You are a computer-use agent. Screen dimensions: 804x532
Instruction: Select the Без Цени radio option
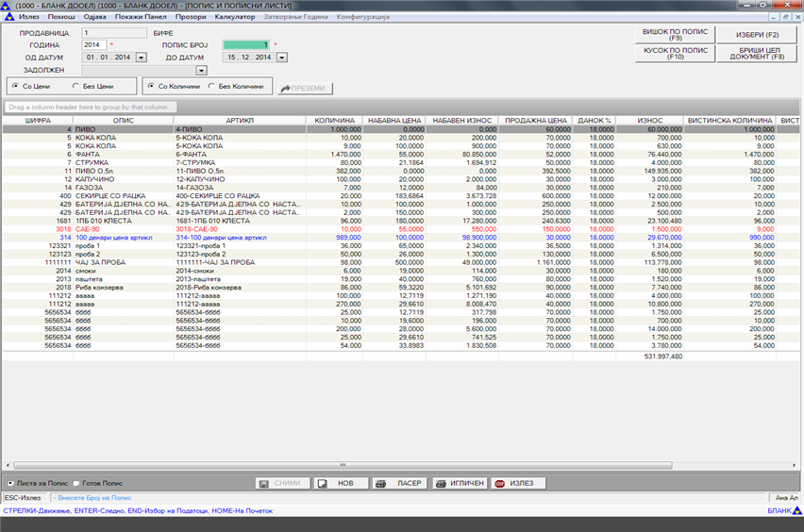[x=77, y=86]
